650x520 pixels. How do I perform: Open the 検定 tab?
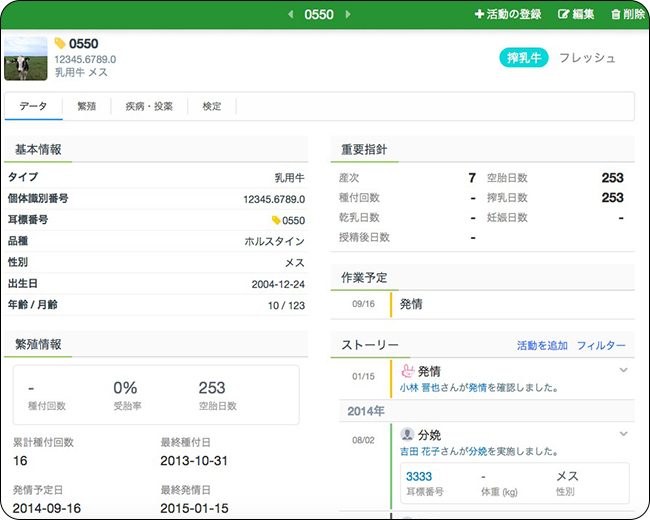point(212,106)
